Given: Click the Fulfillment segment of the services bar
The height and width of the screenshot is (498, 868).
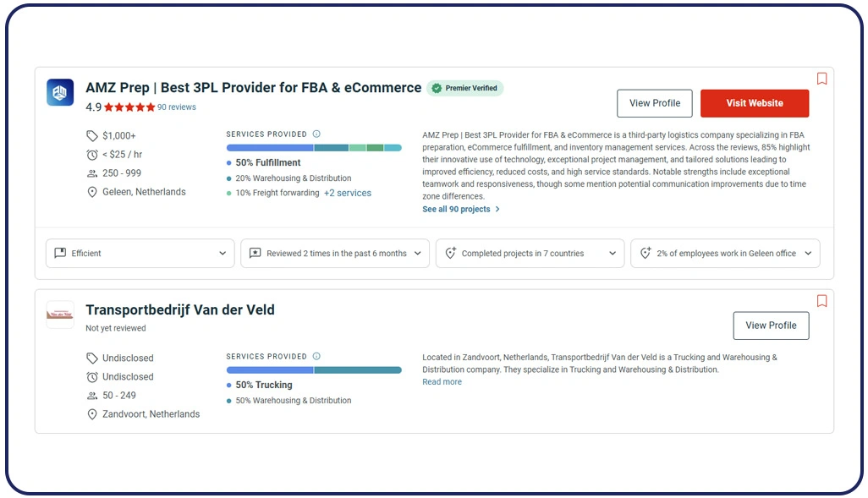Looking at the screenshot, I should pos(271,147).
